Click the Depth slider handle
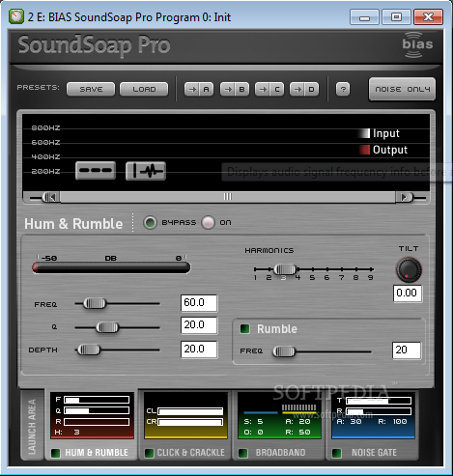 [x=89, y=350]
